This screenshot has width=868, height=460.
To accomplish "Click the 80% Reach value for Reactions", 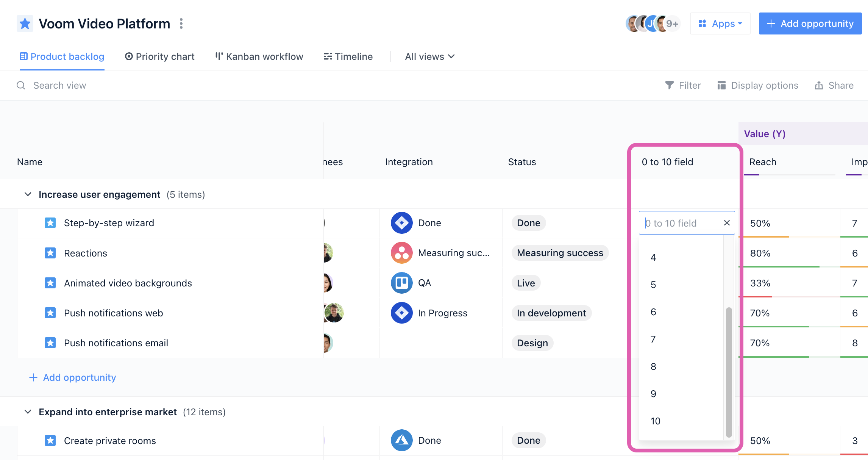I will tap(760, 253).
